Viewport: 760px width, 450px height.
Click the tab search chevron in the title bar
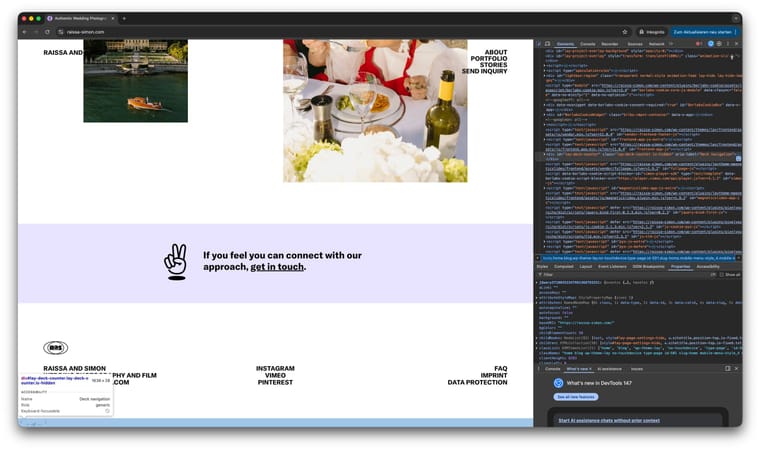[x=736, y=18]
